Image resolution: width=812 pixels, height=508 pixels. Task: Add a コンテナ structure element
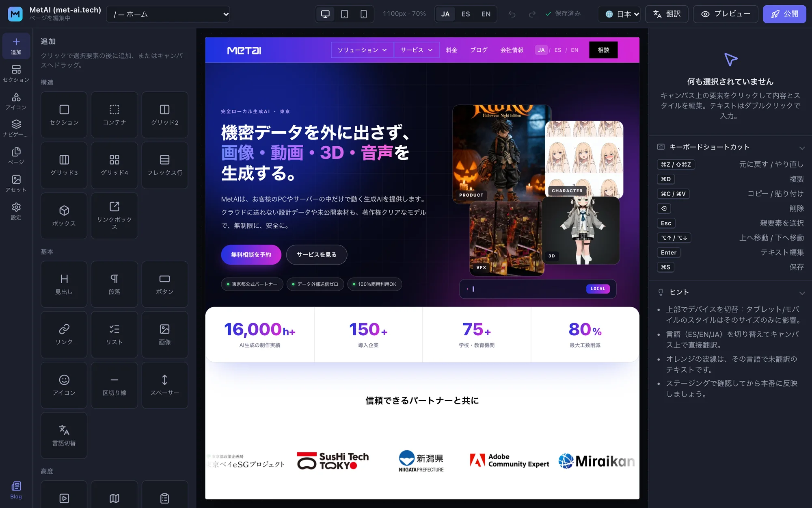pyautogui.click(x=114, y=115)
